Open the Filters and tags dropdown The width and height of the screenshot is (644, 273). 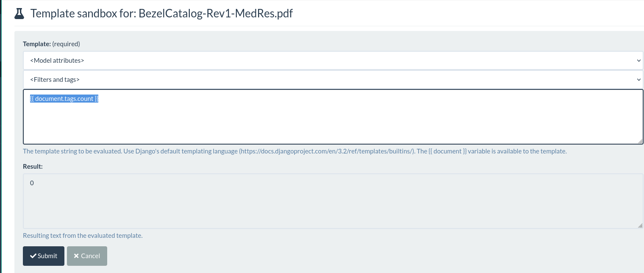tap(333, 80)
